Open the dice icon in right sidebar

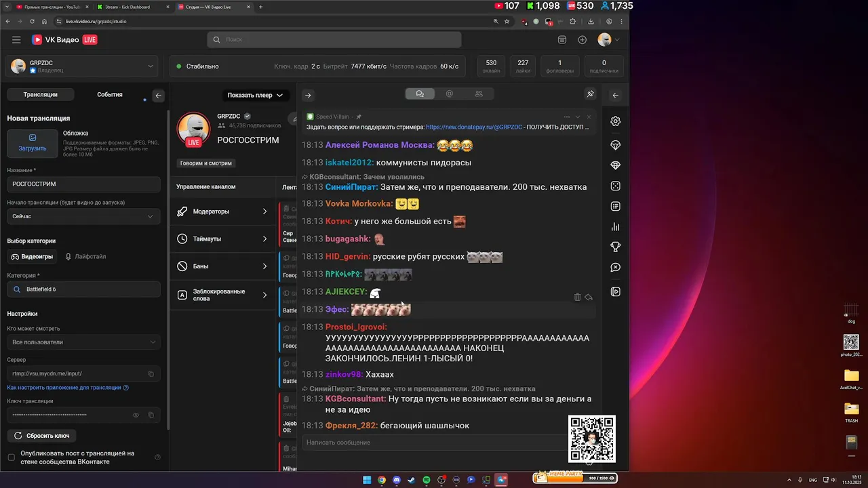[616, 186]
